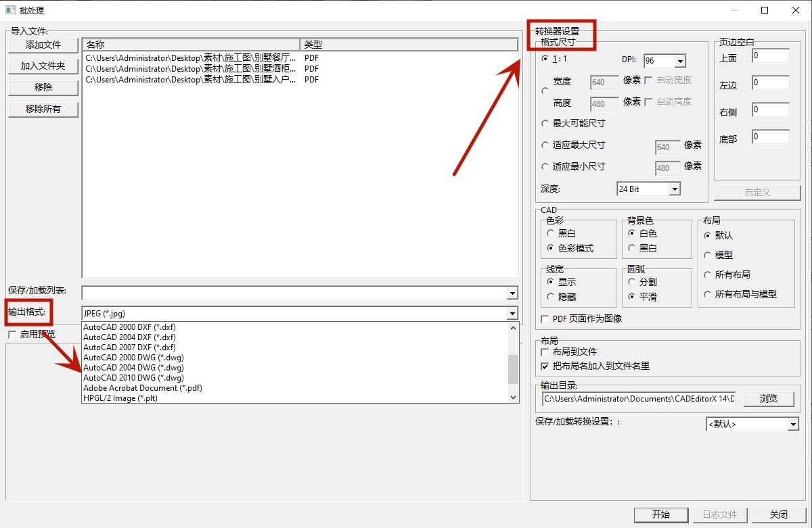Select 隐藏 line width option

[x=551, y=297]
